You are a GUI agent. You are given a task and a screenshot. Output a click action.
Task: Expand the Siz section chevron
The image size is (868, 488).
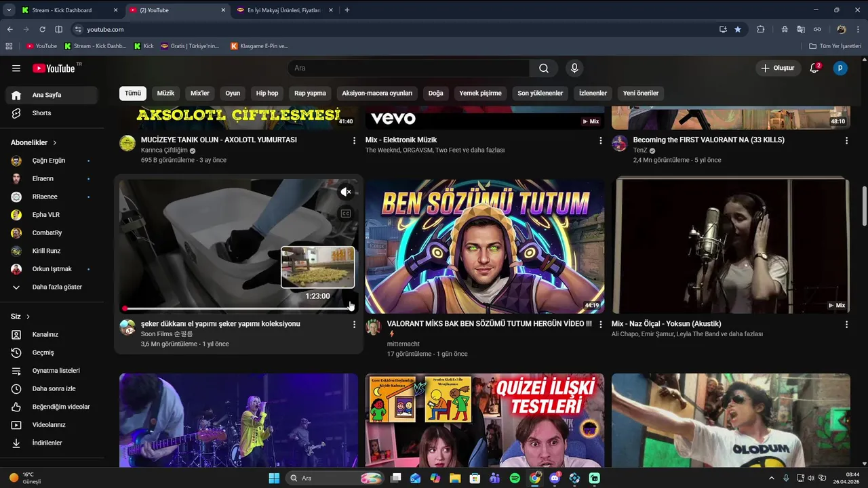pyautogui.click(x=28, y=317)
